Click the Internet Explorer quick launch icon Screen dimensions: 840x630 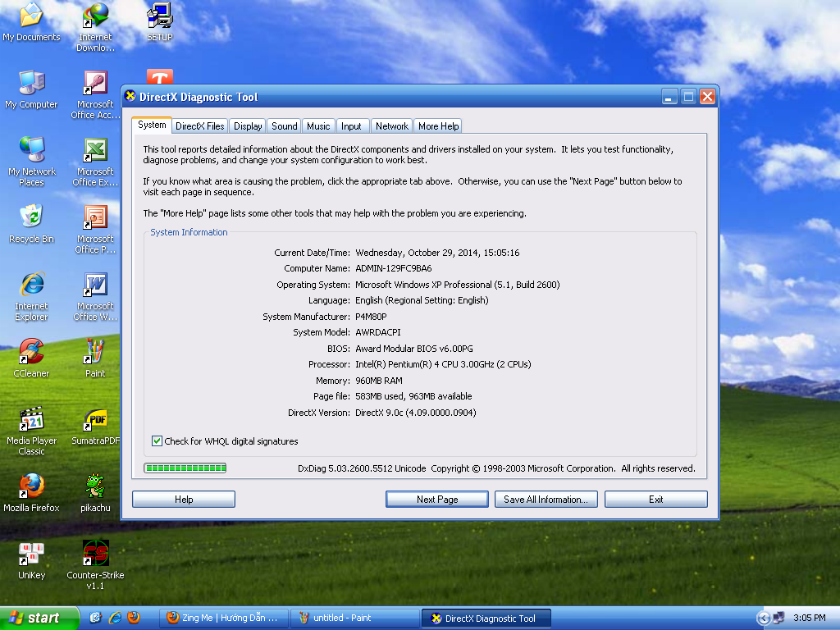pyautogui.click(x=115, y=618)
